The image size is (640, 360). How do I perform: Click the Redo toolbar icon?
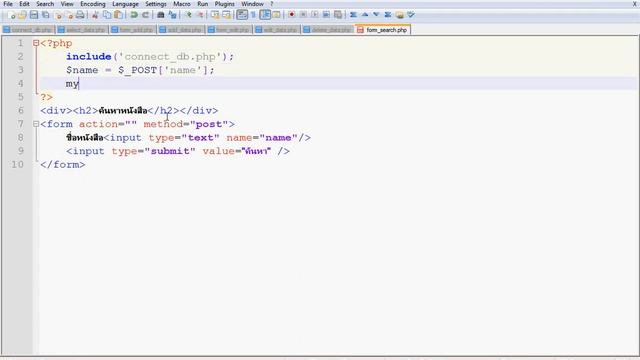146,15
